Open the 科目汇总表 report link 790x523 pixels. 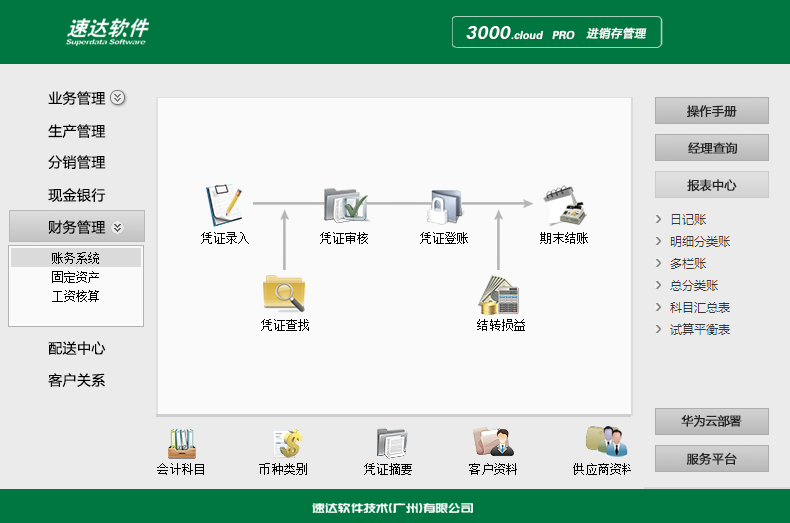point(700,307)
